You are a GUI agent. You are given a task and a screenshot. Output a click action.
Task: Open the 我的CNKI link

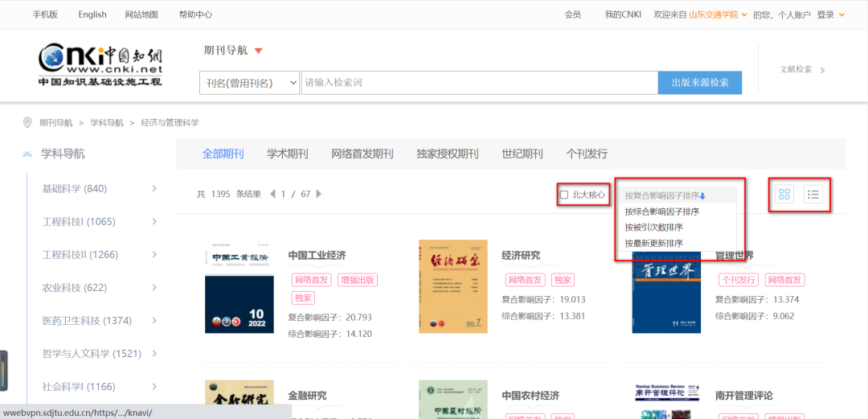coord(623,14)
